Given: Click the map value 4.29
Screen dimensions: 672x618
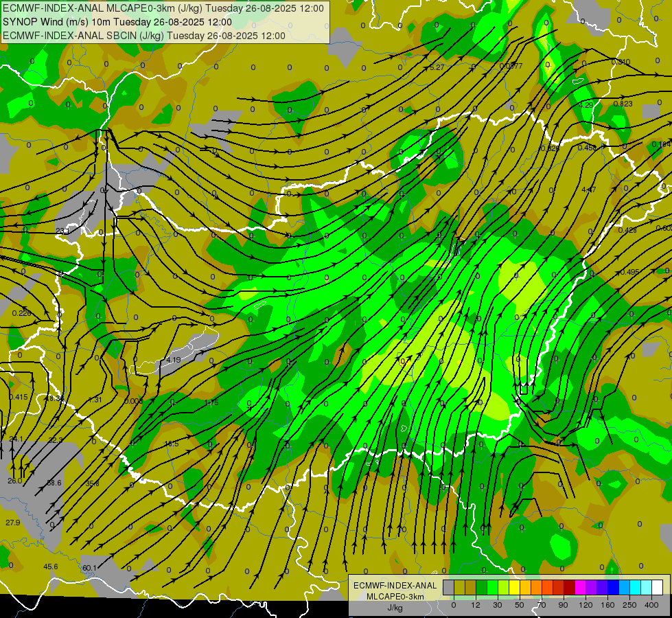Looking at the screenshot, I should (x=586, y=105).
